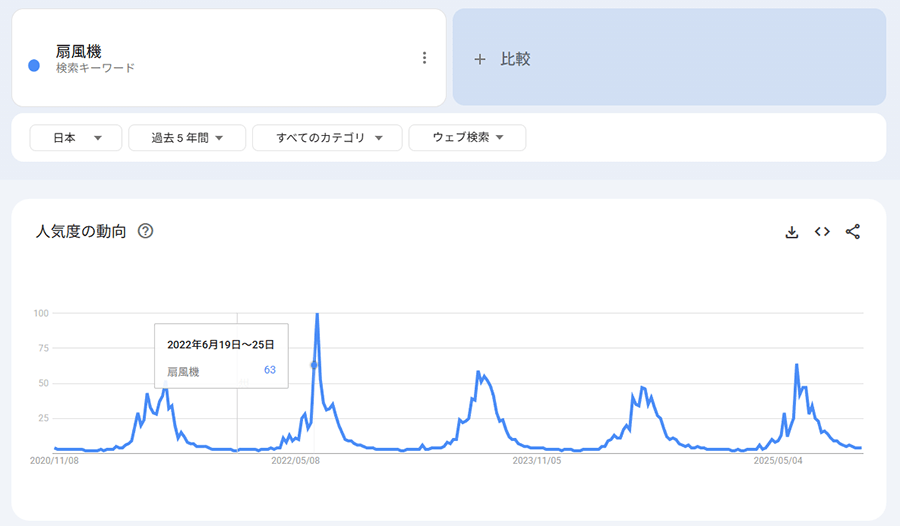900x526 pixels.
Task: Open the 日本 region dropdown
Action: tap(76, 138)
